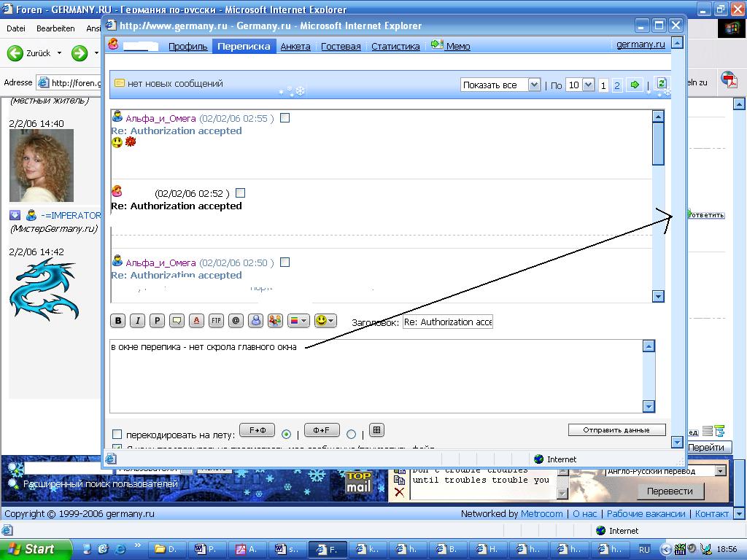Click the green next page arrow
The width and height of the screenshot is (747, 560).
click(635, 85)
